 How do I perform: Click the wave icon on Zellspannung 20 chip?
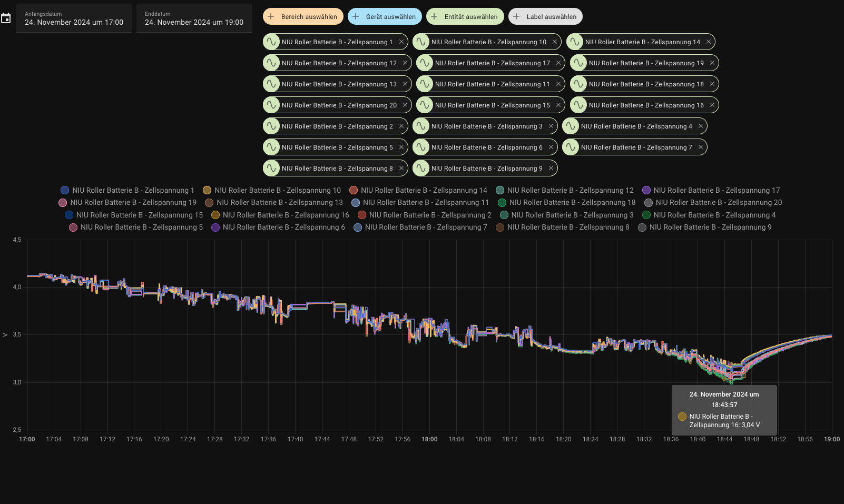(271, 105)
